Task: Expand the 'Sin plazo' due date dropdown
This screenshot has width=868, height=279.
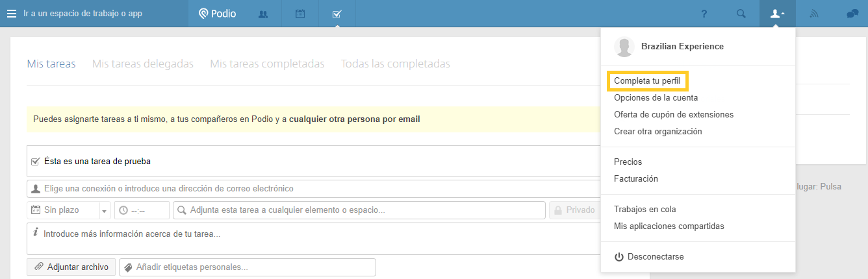Action: pyautogui.click(x=105, y=210)
